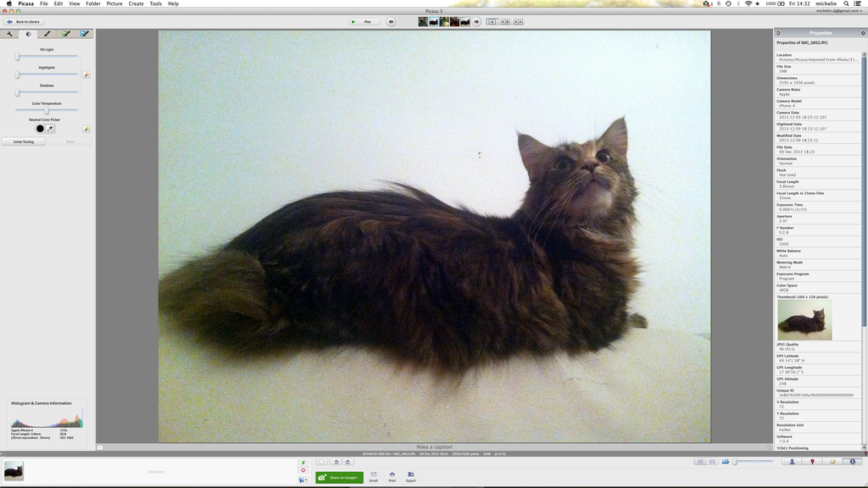868x488 pixels.
Task: Click the Color Temperature slider handle
Action: 47,110
